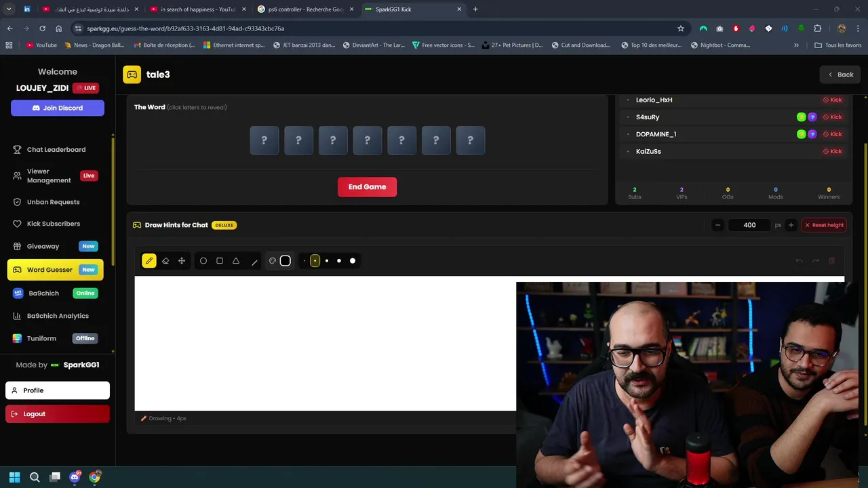868x488 pixels.
Task: Go Back using the Back button
Action: point(840,75)
